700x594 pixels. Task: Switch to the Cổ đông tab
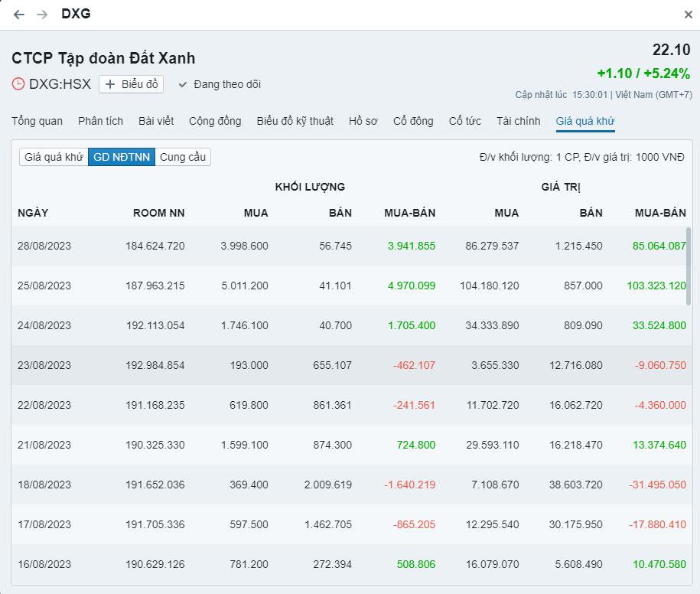(x=413, y=121)
